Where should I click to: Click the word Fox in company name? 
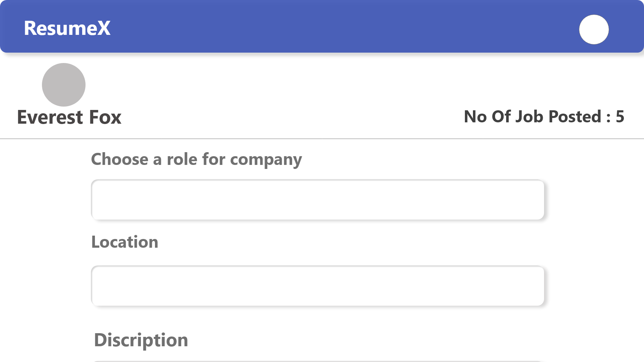105,117
